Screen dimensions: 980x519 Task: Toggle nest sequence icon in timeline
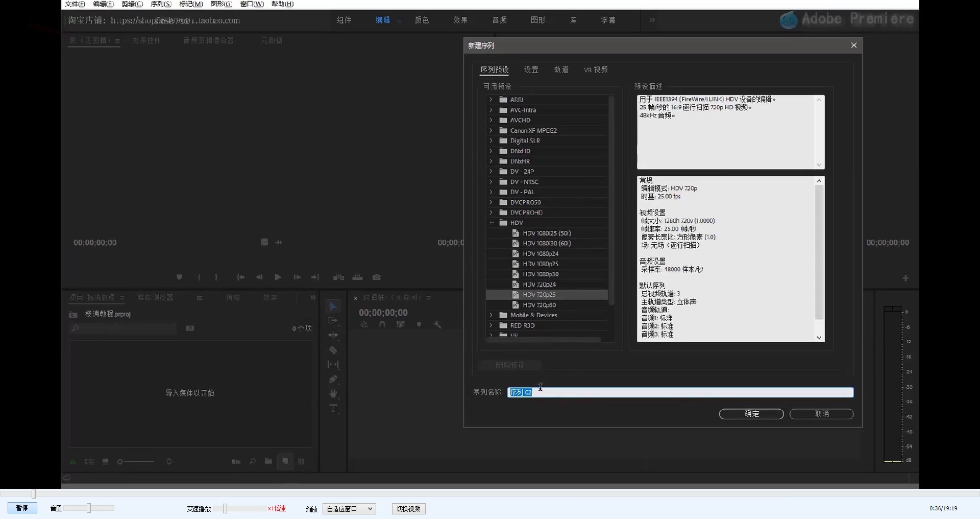coord(364,324)
